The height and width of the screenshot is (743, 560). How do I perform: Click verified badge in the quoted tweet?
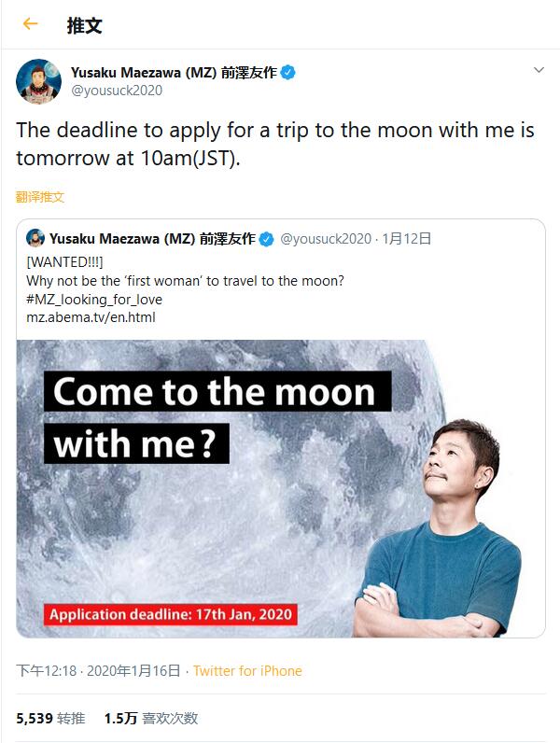266,239
